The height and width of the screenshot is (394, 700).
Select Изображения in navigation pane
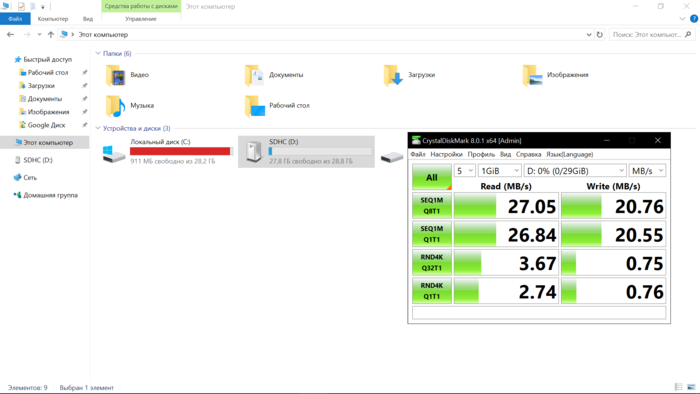click(x=48, y=112)
